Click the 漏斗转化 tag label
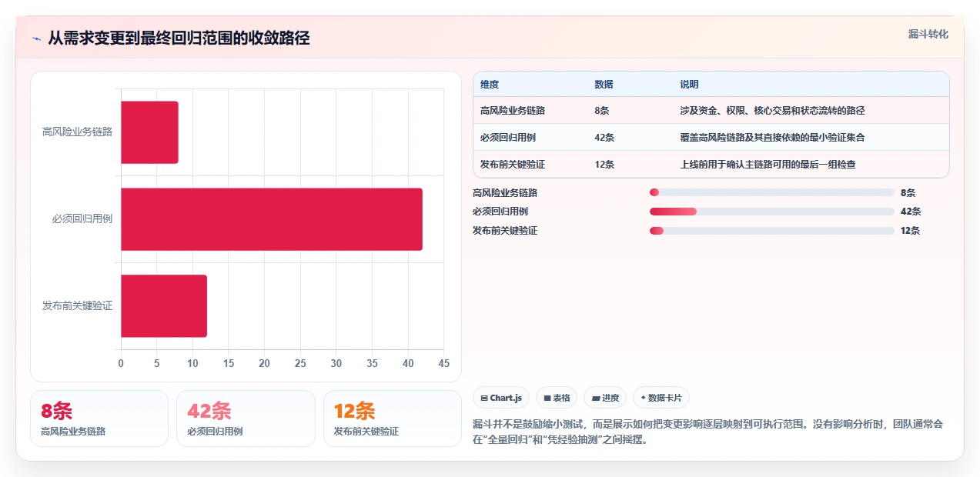Screen dimensions: 980x477 point(928,35)
